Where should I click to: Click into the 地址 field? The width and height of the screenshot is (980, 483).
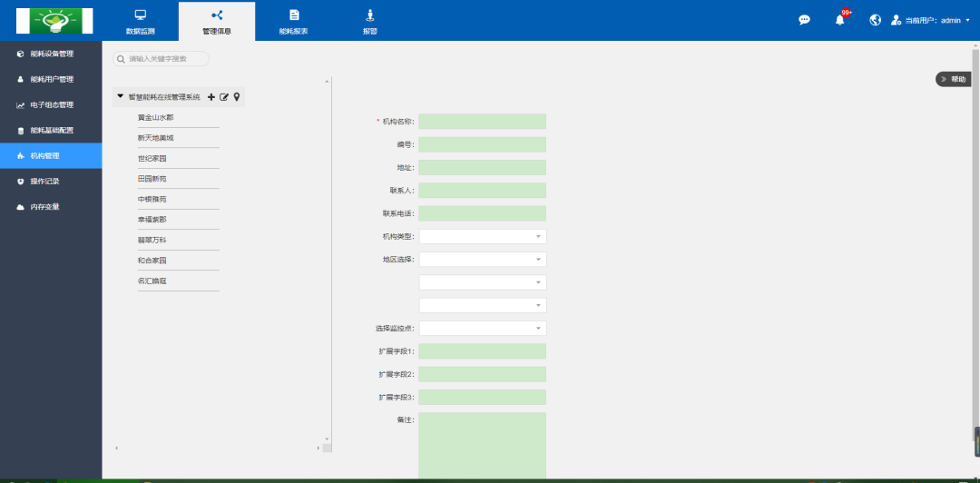click(483, 167)
